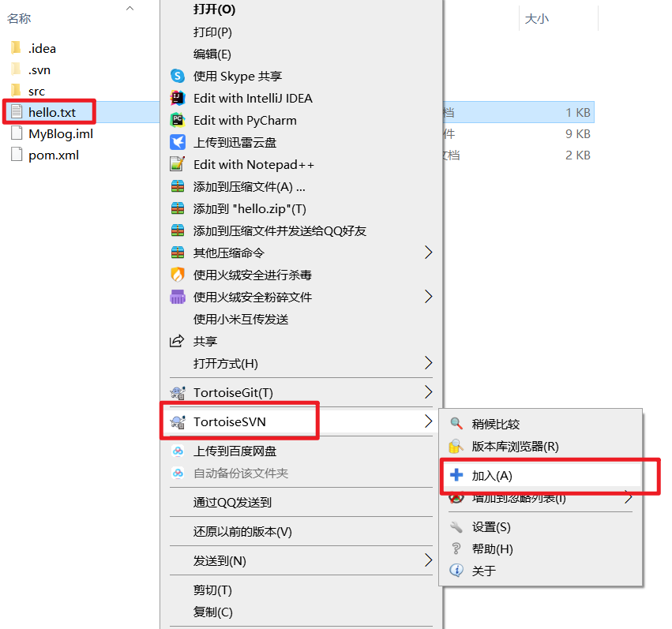Expand the 发送到(N) submenu arrow

pyautogui.click(x=428, y=560)
